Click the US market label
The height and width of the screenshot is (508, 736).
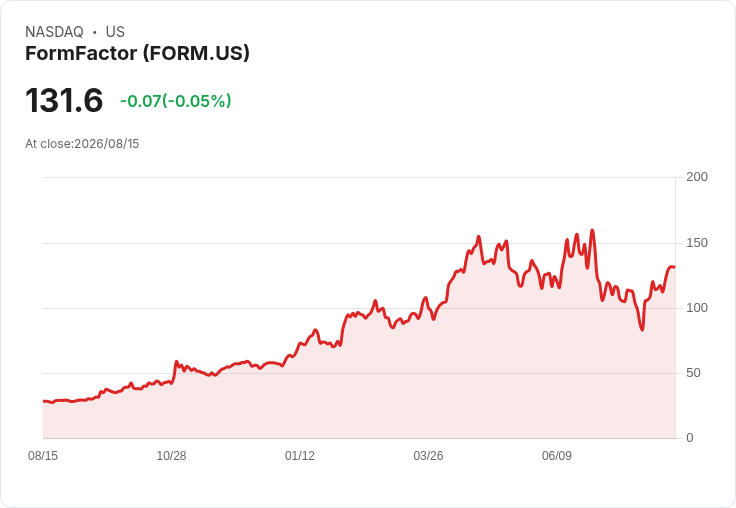click(115, 32)
